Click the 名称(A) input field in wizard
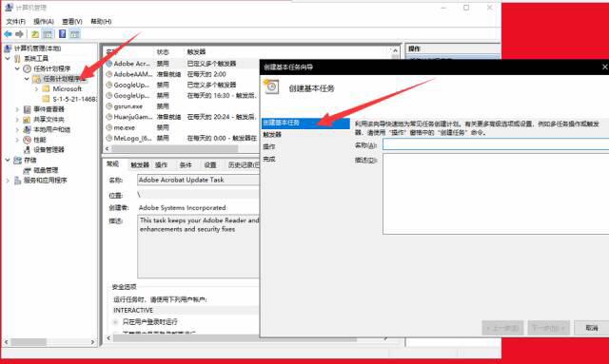Screen dimensions: 609x364 coord(496,144)
